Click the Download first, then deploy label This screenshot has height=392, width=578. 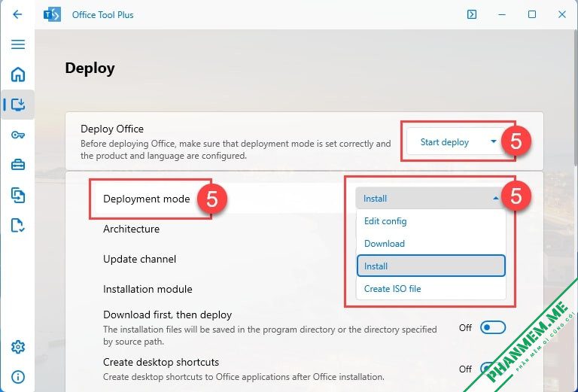click(x=167, y=315)
